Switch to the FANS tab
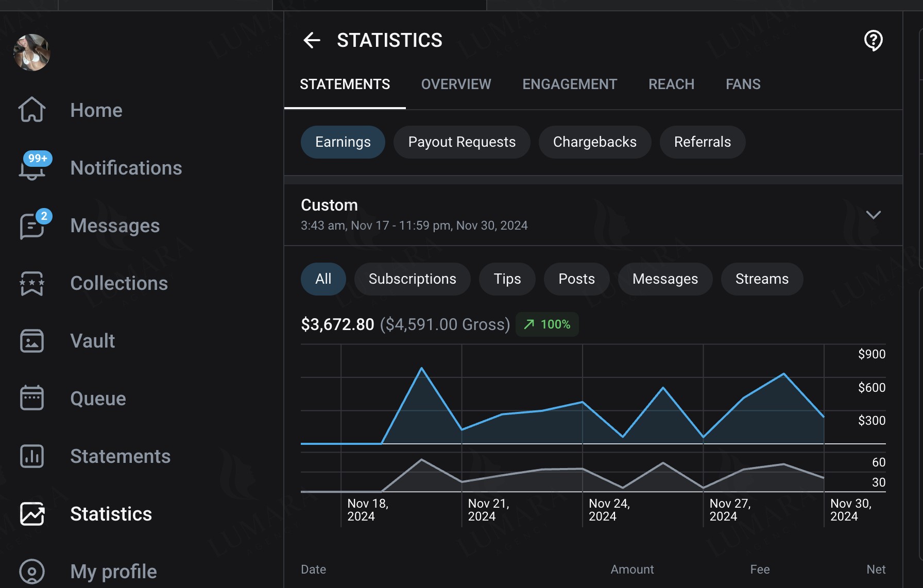 743,84
